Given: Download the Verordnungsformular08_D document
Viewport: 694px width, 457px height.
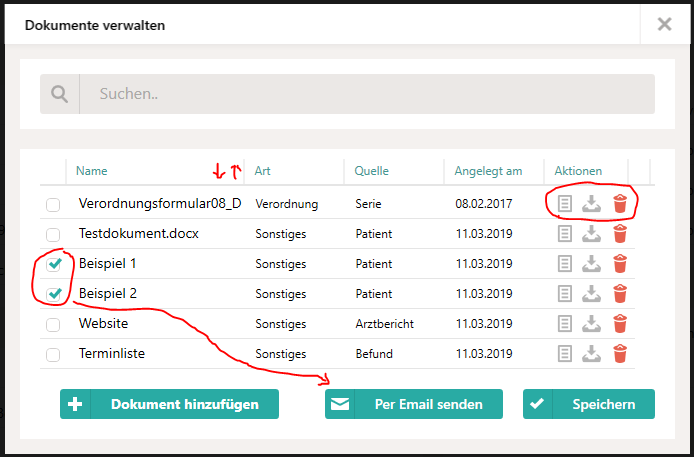Looking at the screenshot, I should coord(591,204).
